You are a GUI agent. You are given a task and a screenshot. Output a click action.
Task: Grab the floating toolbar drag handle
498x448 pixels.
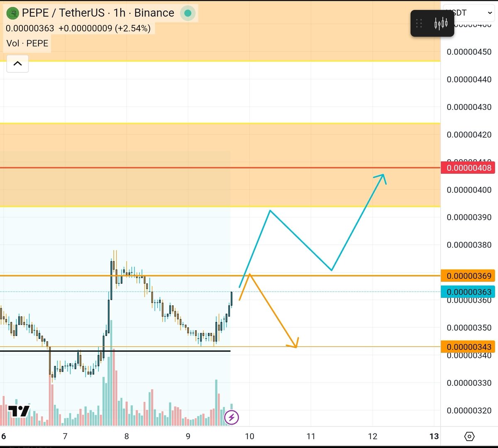(x=419, y=23)
